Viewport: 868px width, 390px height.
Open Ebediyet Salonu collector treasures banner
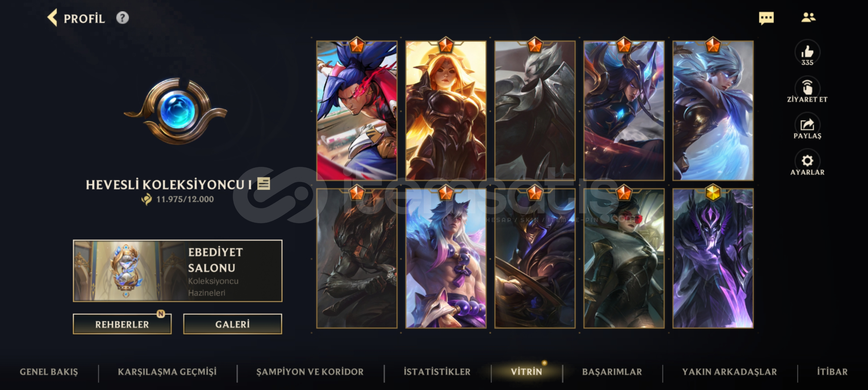point(178,271)
